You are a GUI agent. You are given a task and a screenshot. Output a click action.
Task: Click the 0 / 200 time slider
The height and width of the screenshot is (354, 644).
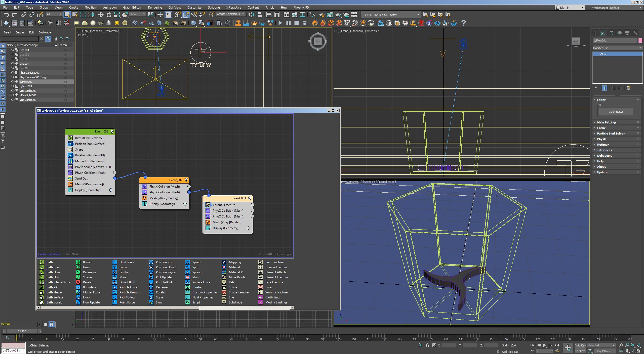click(x=22, y=331)
